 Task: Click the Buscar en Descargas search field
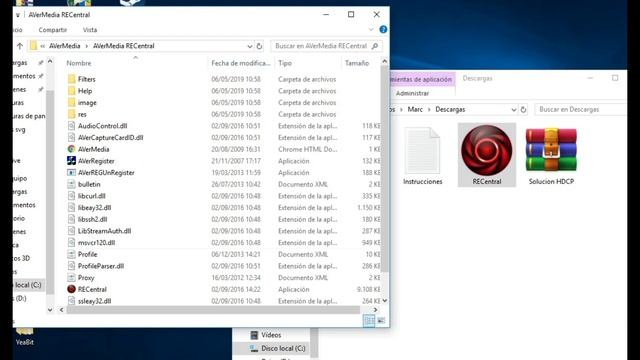click(580, 109)
